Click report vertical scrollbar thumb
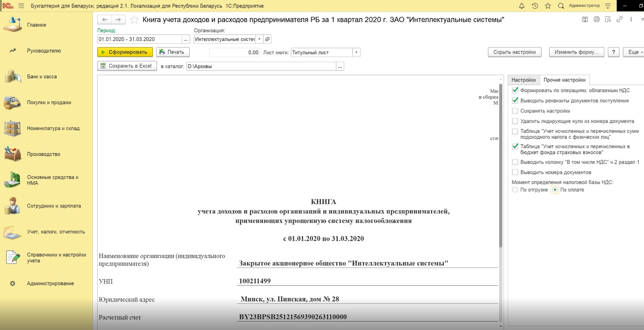 (x=500, y=166)
